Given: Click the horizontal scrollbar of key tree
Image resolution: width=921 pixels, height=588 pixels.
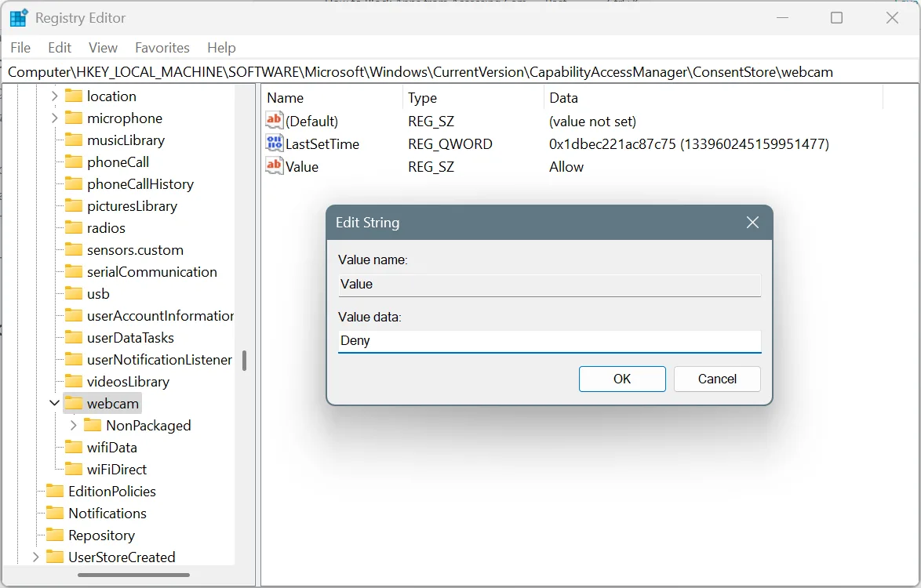Looking at the screenshot, I should coord(133,575).
